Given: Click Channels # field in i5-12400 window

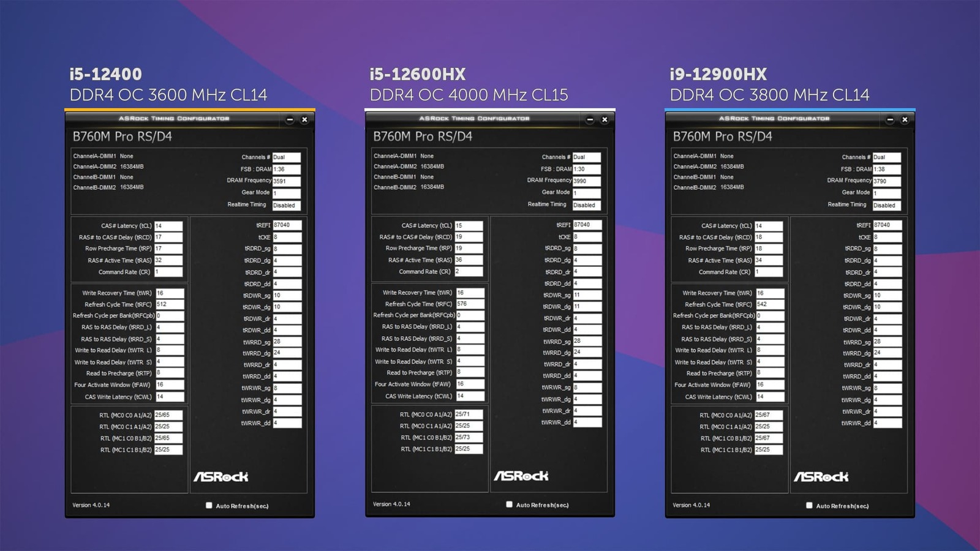Looking at the screenshot, I should (287, 157).
